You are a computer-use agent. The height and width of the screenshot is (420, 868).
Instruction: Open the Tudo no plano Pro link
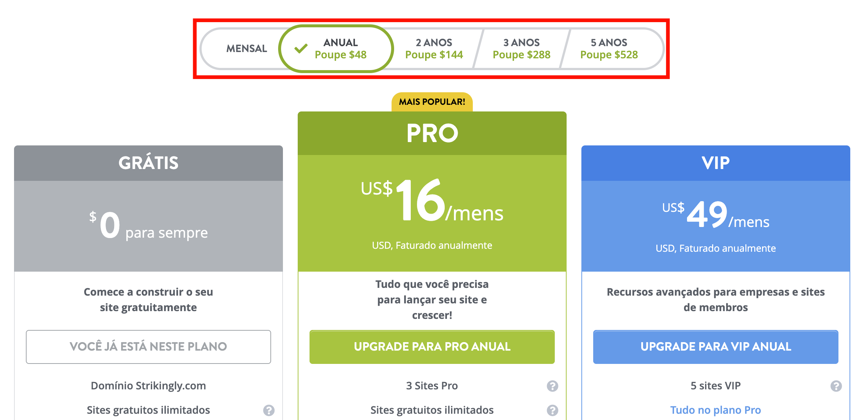[x=716, y=410]
